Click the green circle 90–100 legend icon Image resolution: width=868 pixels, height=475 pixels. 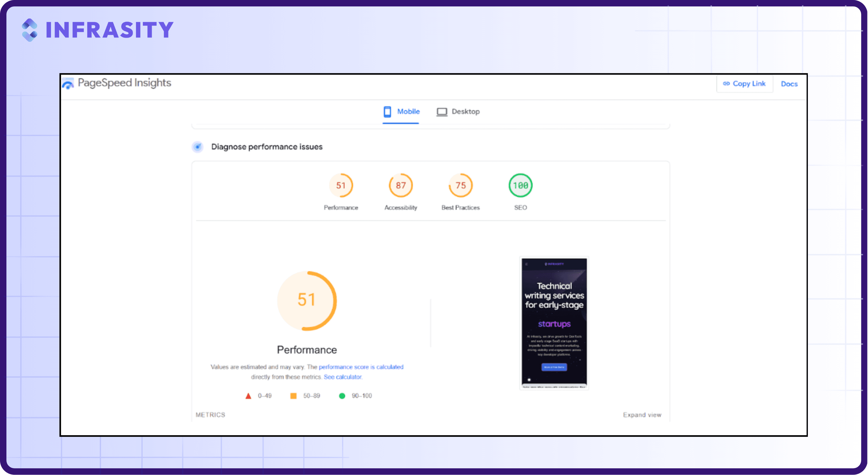point(342,396)
